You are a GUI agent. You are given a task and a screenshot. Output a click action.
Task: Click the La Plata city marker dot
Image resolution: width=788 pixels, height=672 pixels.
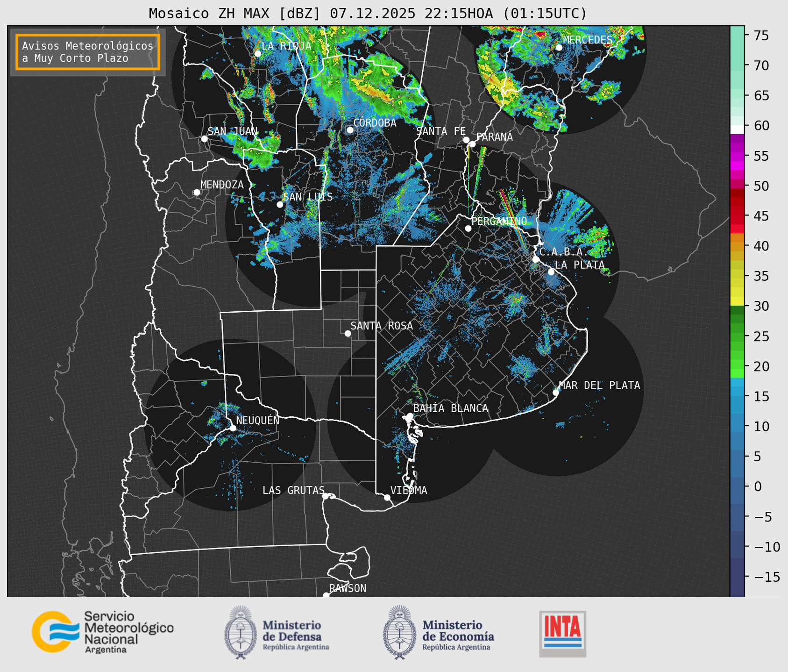551,272
